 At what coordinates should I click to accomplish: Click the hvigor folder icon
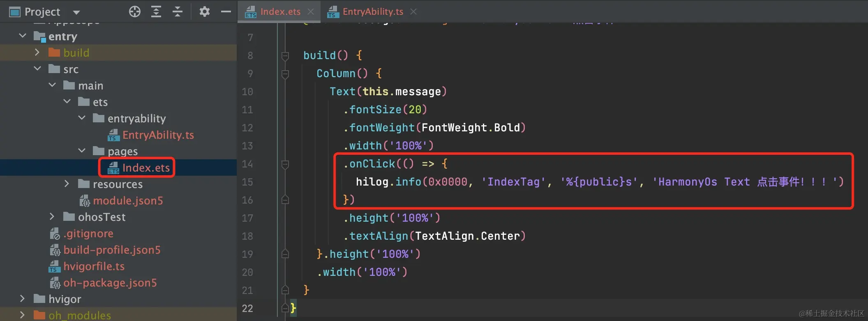(x=39, y=299)
